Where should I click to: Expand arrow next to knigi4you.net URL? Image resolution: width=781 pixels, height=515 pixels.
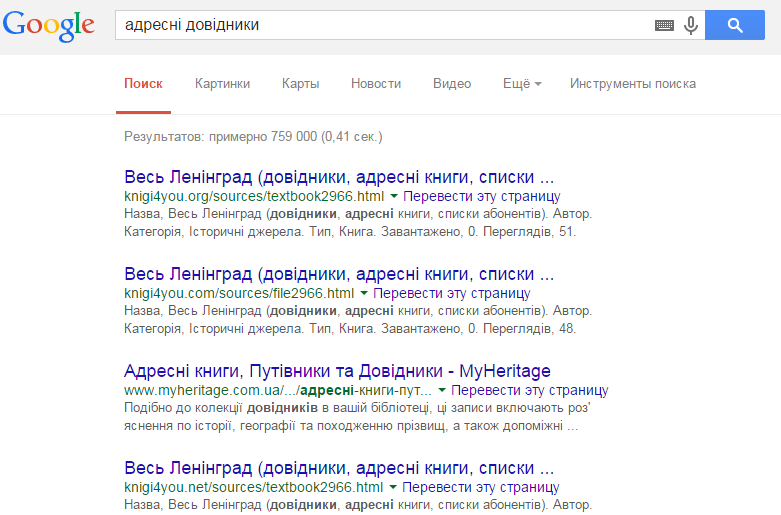click(392, 487)
